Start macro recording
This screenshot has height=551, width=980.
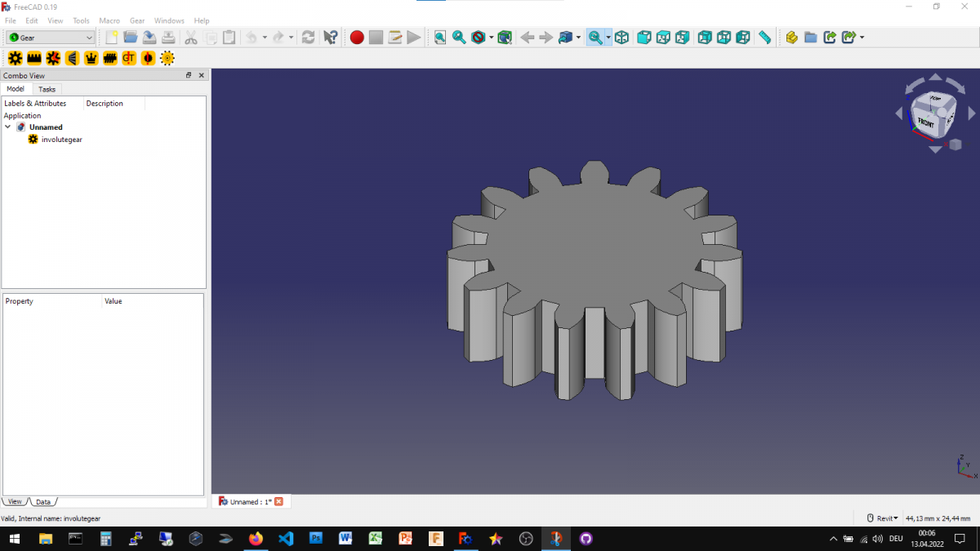357,37
